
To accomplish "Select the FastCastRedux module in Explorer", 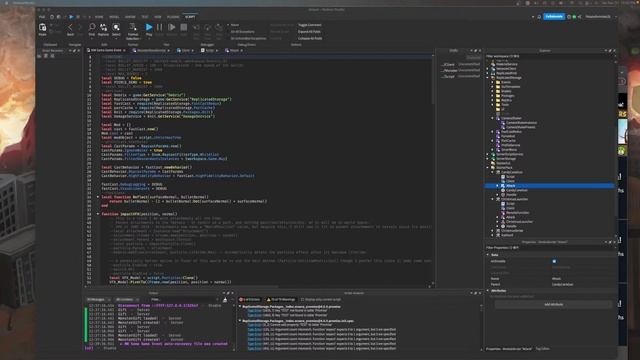I will point(511,132).
